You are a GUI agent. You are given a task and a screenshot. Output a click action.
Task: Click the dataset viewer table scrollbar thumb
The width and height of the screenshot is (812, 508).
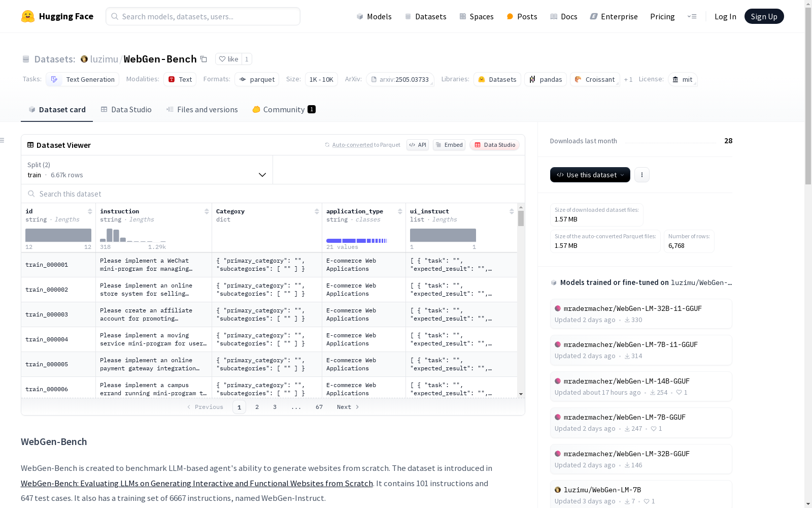coord(521,219)
